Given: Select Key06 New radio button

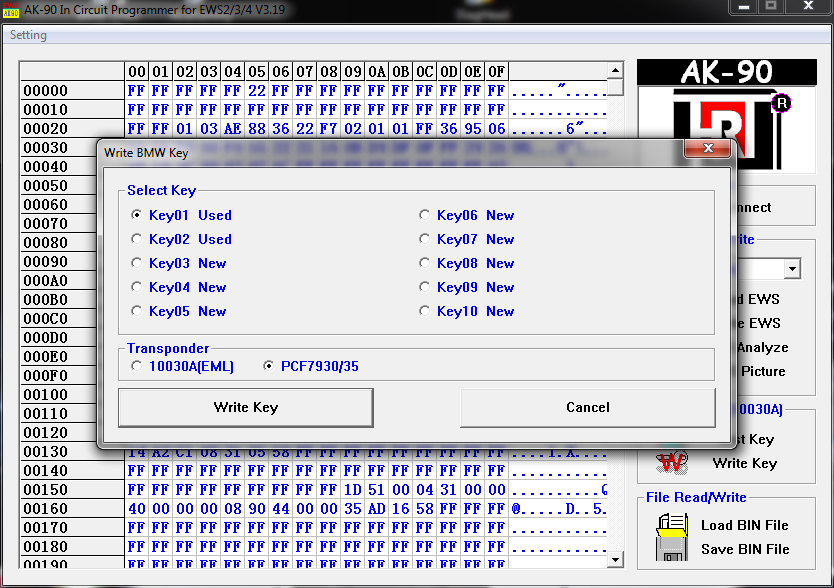Looking at the screenshot, I should click(425, 215).
